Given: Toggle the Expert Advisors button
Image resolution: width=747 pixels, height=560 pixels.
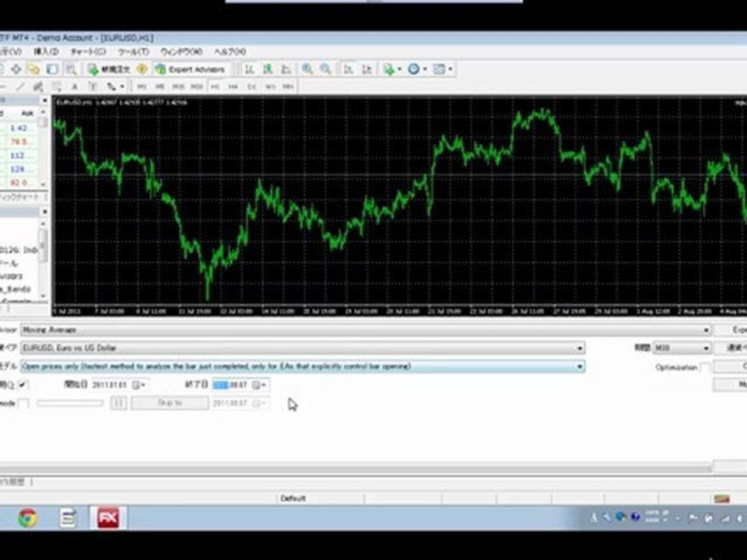Looking at the screenshot, I should (190, 69).
